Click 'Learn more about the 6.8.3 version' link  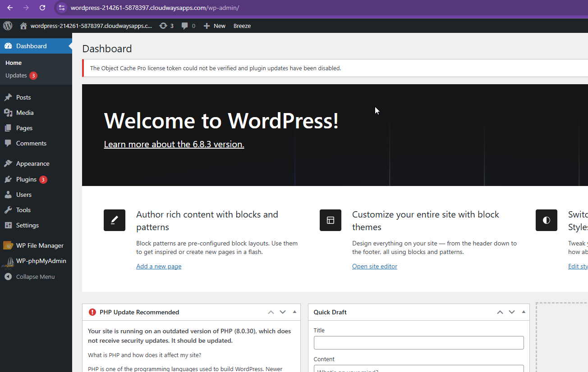pos(174,144)
